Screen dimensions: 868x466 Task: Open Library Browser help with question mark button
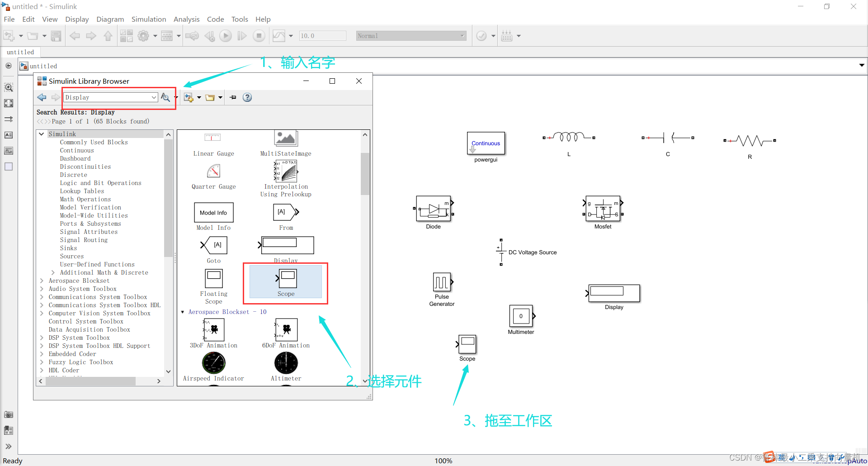247,97
